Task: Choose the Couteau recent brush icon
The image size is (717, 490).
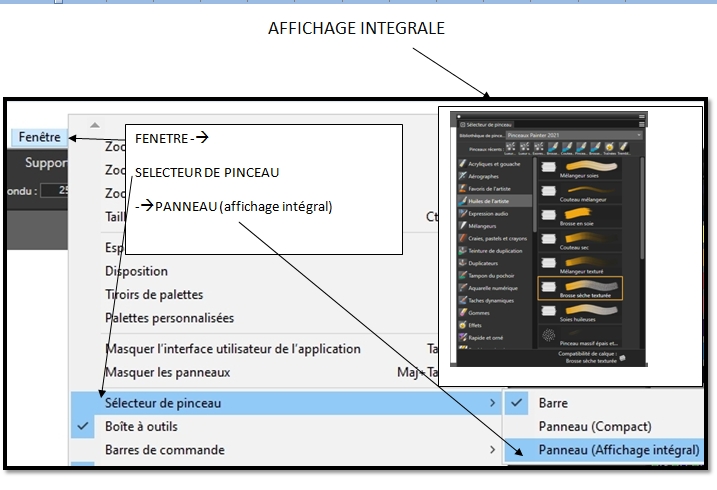Action: pyautogui.click(x=567, y=148)
